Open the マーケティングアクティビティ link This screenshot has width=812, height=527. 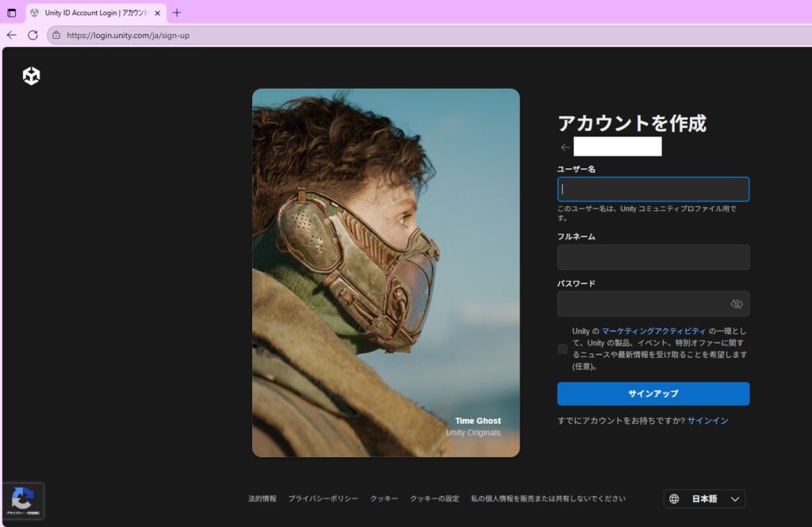(653, 331)
